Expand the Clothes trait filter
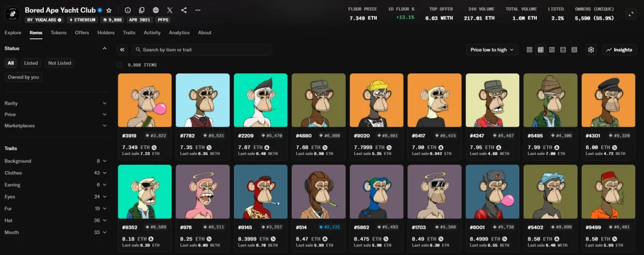Viewport: 644px width, 255px height. [x=55, y=173]
